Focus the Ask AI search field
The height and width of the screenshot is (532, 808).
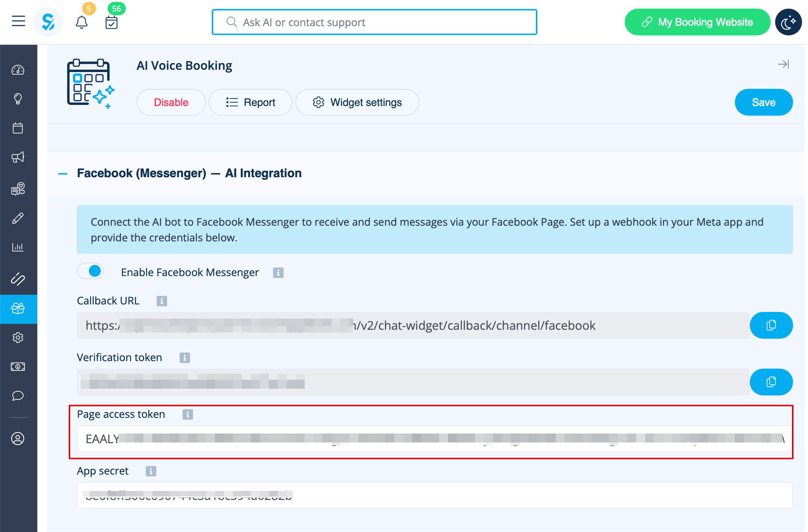(x=374, y=22)
